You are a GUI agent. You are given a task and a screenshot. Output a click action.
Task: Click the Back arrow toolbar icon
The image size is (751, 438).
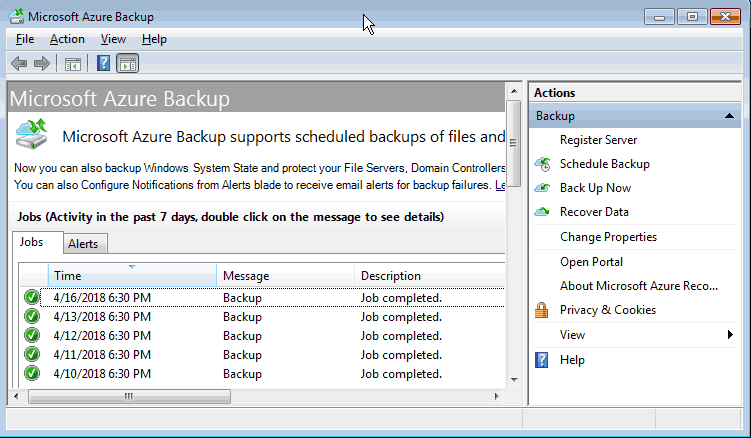(x=19, y=63)
